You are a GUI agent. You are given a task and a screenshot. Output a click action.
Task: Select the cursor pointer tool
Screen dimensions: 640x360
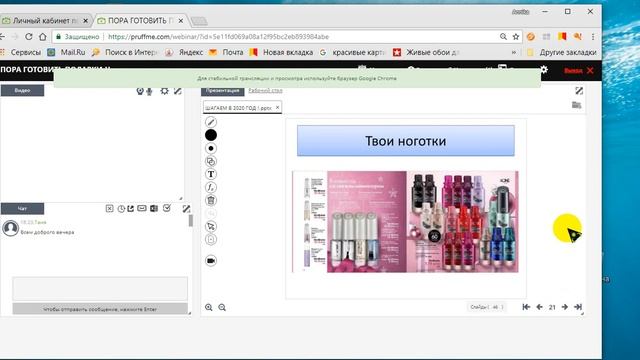211,227
